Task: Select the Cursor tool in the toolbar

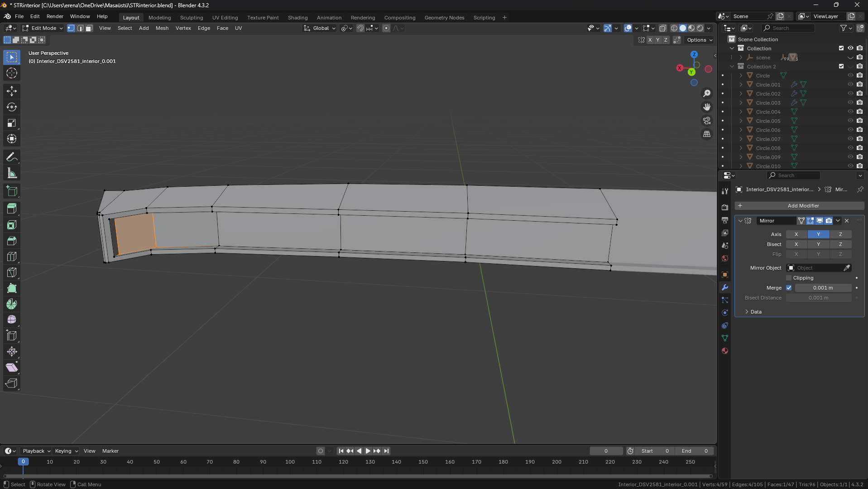Action: (x=12, y=73)
